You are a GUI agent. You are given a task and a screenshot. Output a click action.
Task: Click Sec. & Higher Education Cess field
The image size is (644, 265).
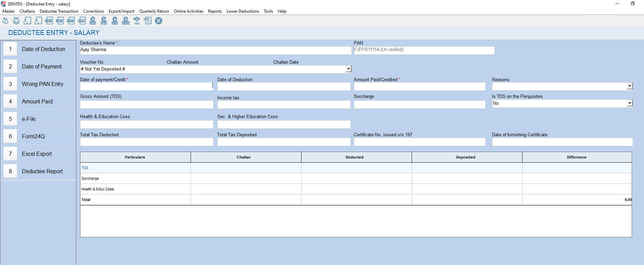point(284,124)
